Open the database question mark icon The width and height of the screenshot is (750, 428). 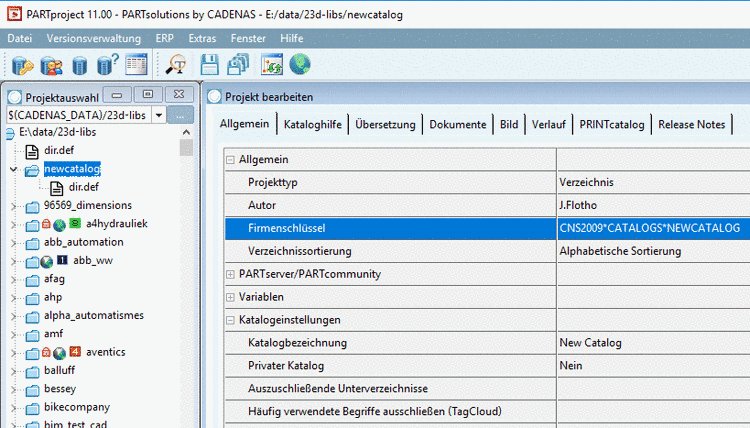tap(107, 65)
